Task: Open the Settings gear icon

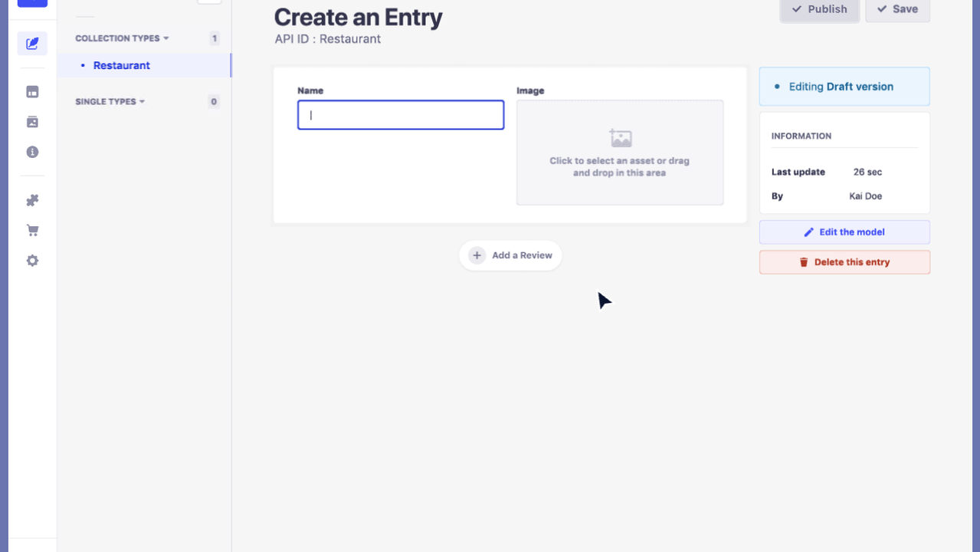Action: pos(32,261)
